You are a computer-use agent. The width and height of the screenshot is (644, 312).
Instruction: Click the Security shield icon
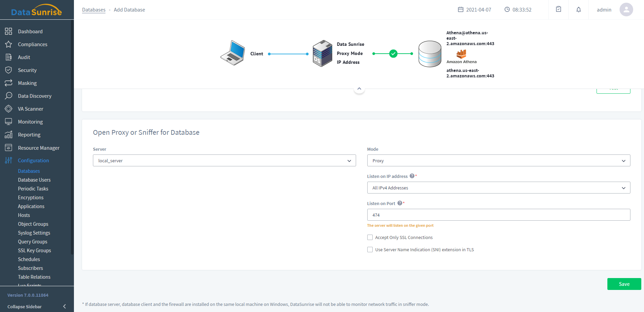[x=8, y=70]
